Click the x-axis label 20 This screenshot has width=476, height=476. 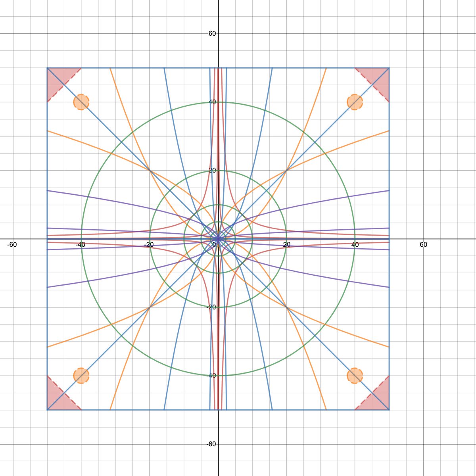click(286, 245)
